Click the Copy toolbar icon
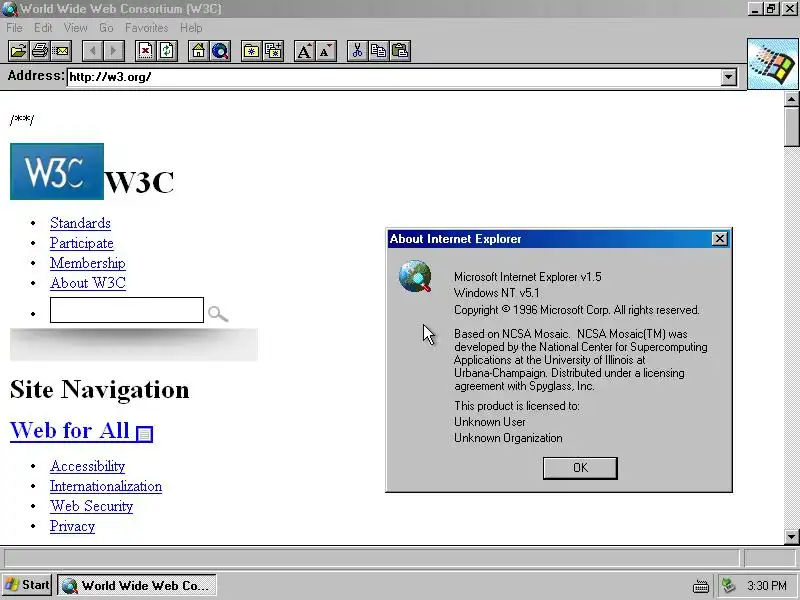This screenshot has height=600, width=800. [x=379, y=51]
